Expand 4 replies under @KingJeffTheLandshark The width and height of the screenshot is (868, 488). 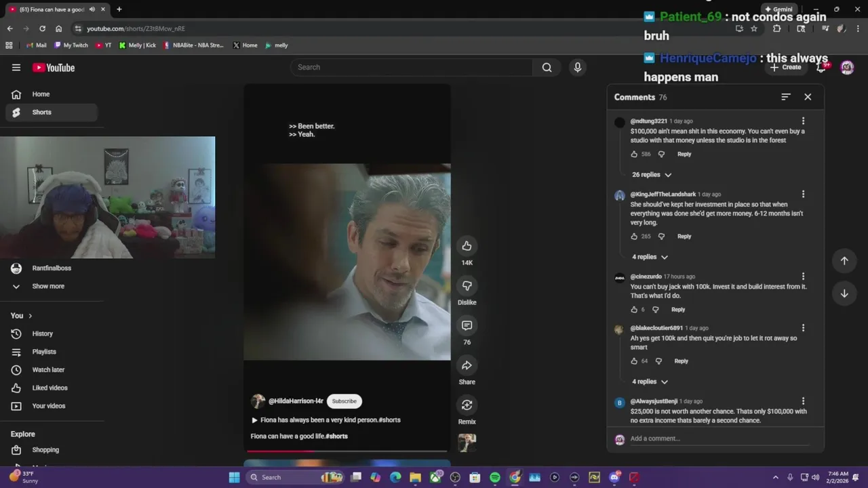pyautogui.click(x=650, y=257)
